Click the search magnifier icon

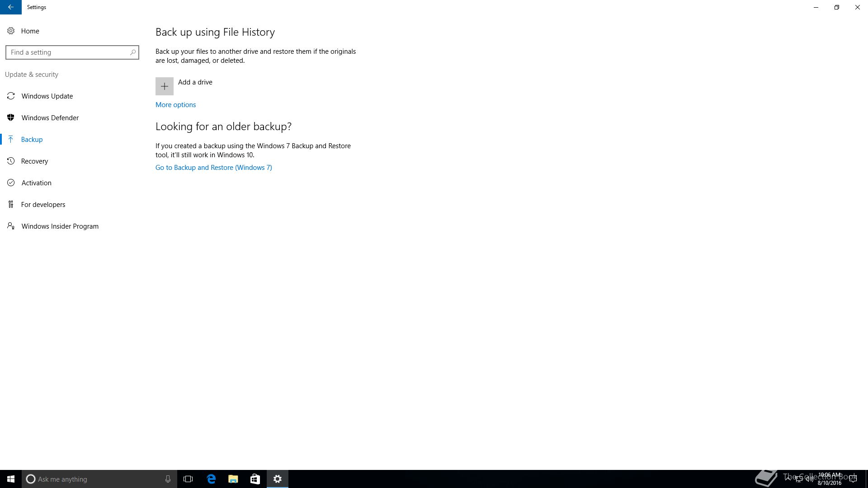132,52
